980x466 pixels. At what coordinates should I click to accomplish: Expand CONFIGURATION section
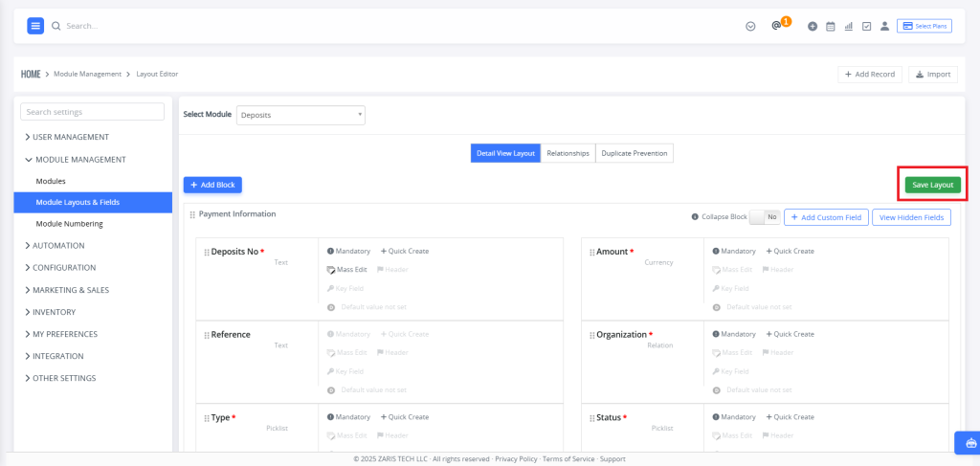pyautogui.click(x=60, y=267)
